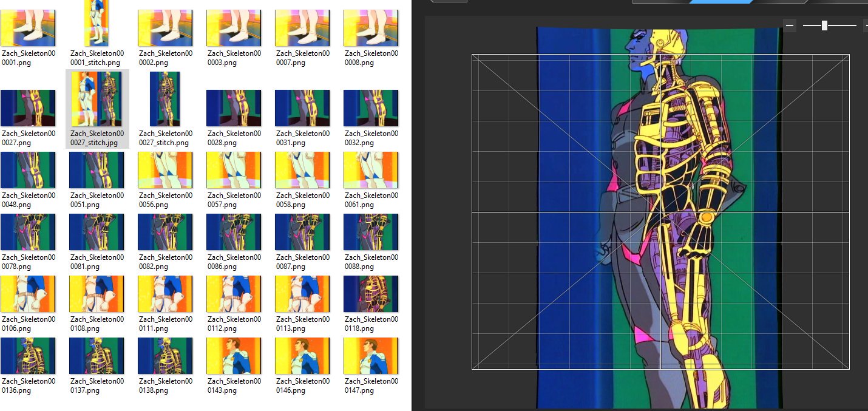Select the file Zach_Skeleton000143.png
Viewport: 868px width, 411px height.
234,366
